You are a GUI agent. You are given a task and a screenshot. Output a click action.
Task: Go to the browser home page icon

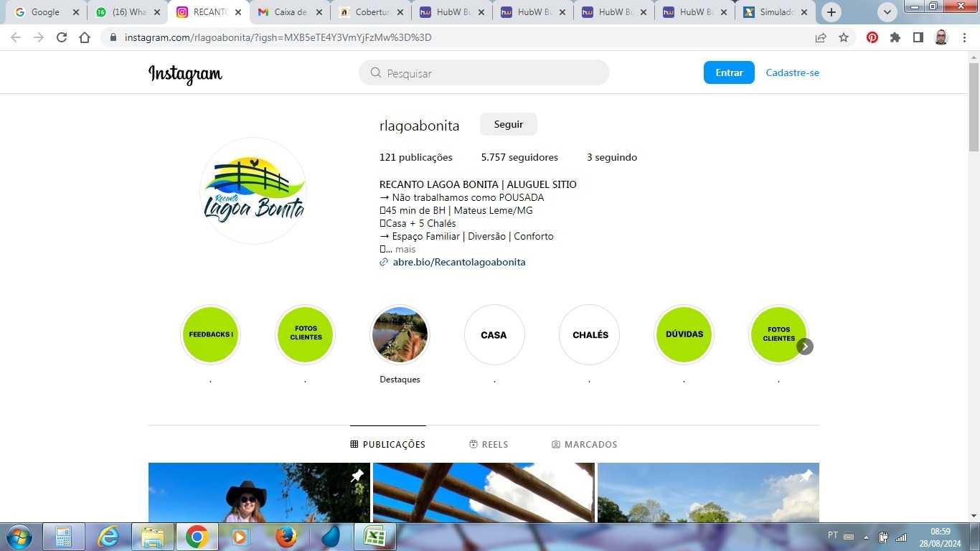coord(85,37)
